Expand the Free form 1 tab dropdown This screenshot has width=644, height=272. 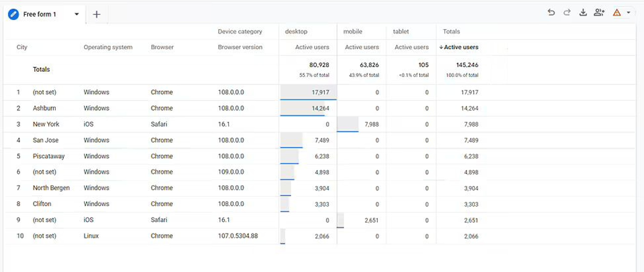[x=77, y=14]
